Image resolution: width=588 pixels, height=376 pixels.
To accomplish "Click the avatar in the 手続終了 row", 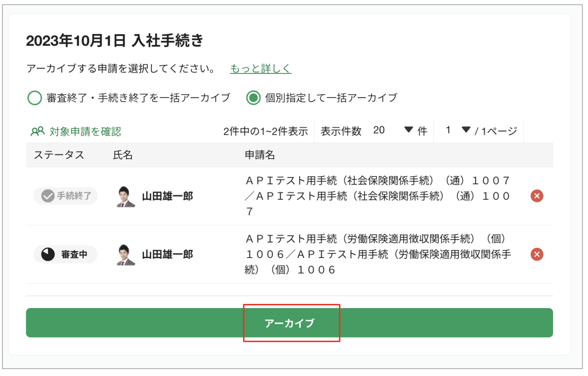I will click(126, 197).
